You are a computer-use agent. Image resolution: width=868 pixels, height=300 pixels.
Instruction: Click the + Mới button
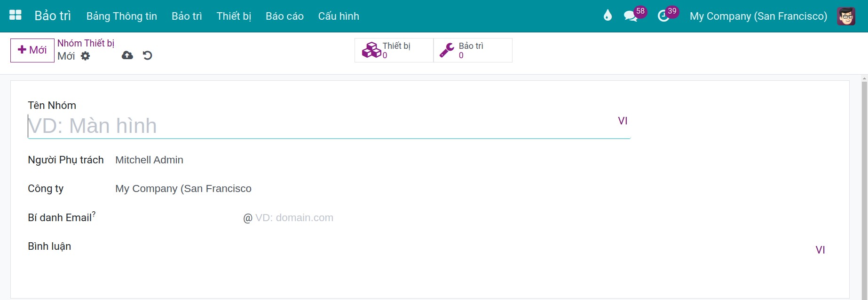pos(32,50)
